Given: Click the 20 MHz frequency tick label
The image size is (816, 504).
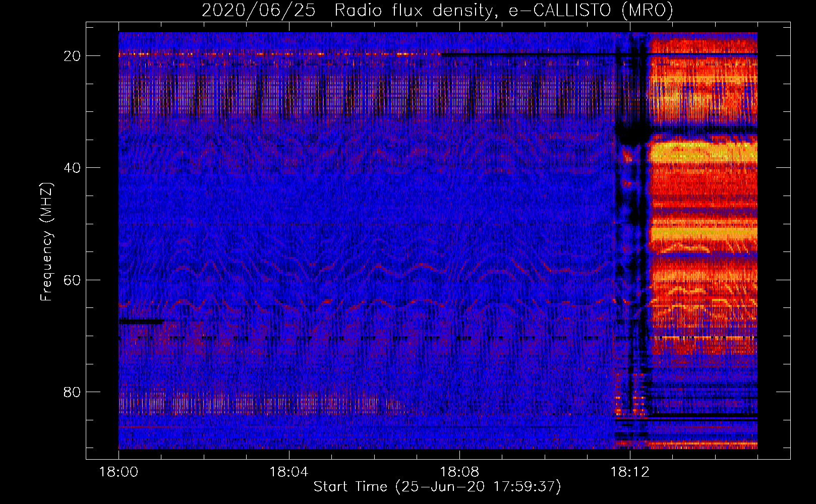Looking at the screenshot, I should click(x=73, y=56).
